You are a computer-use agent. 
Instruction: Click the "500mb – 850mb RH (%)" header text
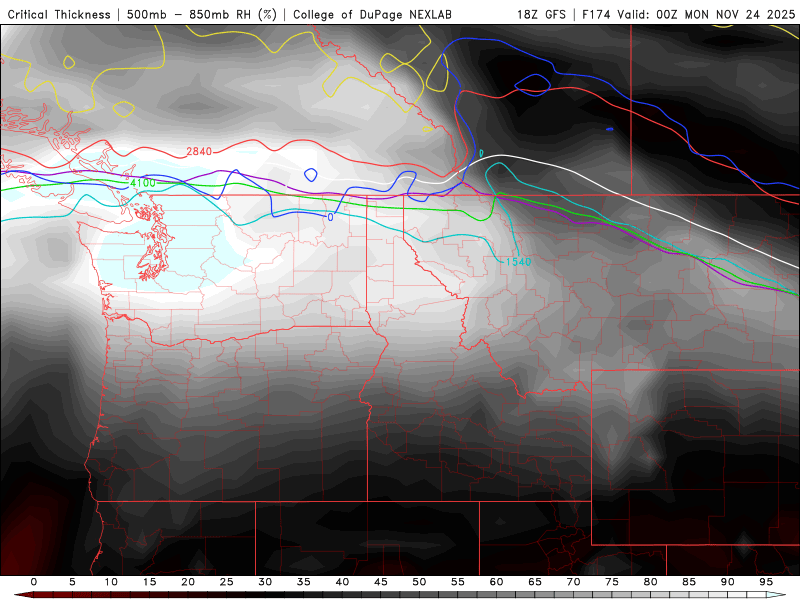tap(202, 14)
